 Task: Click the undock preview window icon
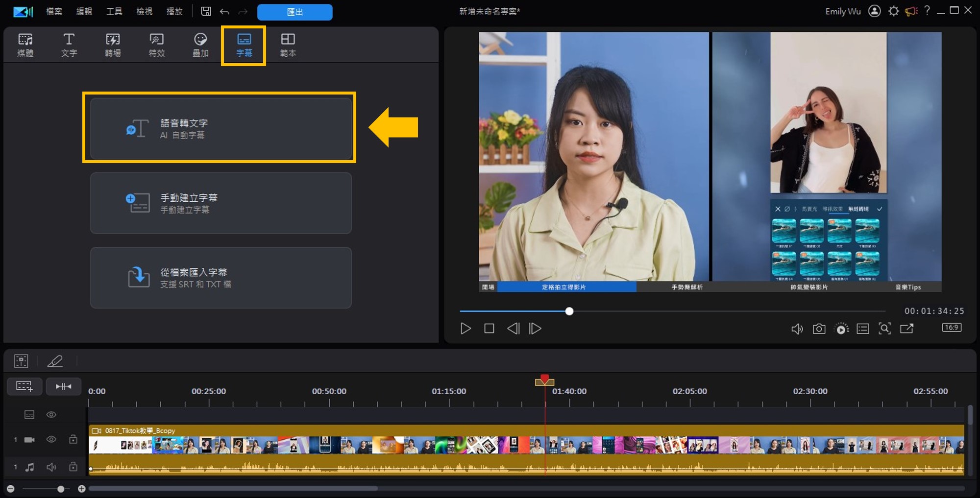pyautogui.click(x=906, y=329)
